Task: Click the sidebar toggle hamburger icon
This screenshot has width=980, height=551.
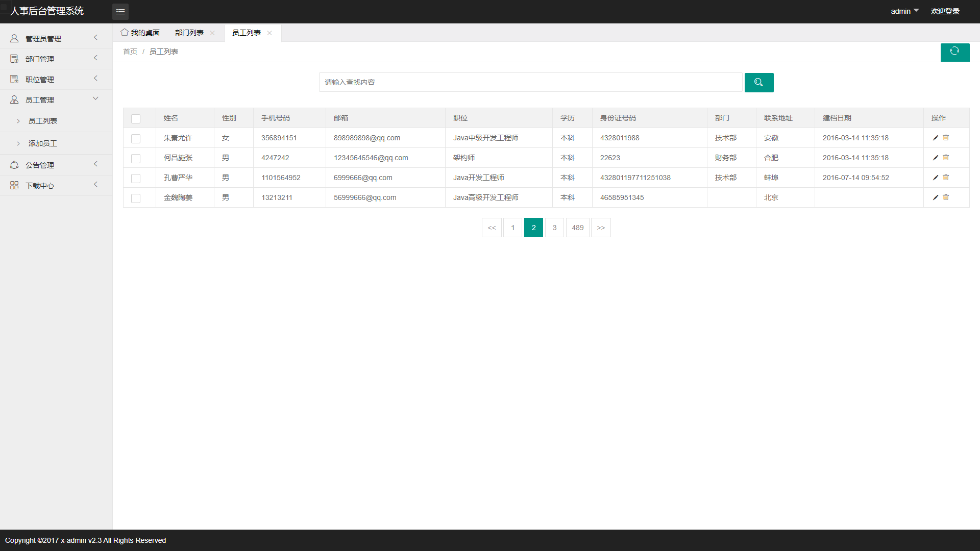Action: (120, 11)
